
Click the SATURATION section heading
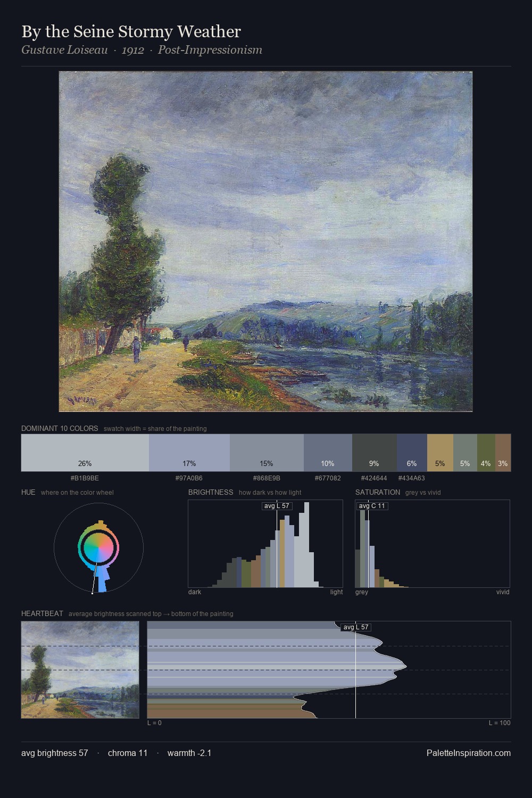(x=378, y=492)
